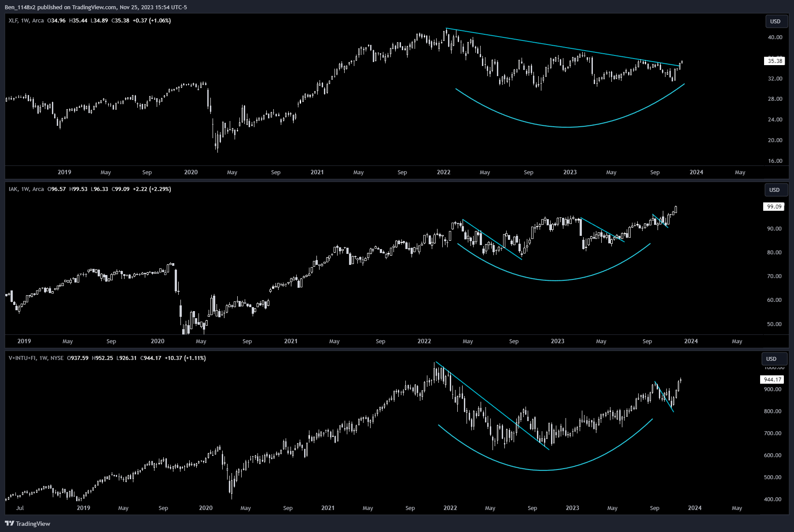Click the 900.00 price level on bottom chart
The image size is (794, 532).
click(773, 389)
